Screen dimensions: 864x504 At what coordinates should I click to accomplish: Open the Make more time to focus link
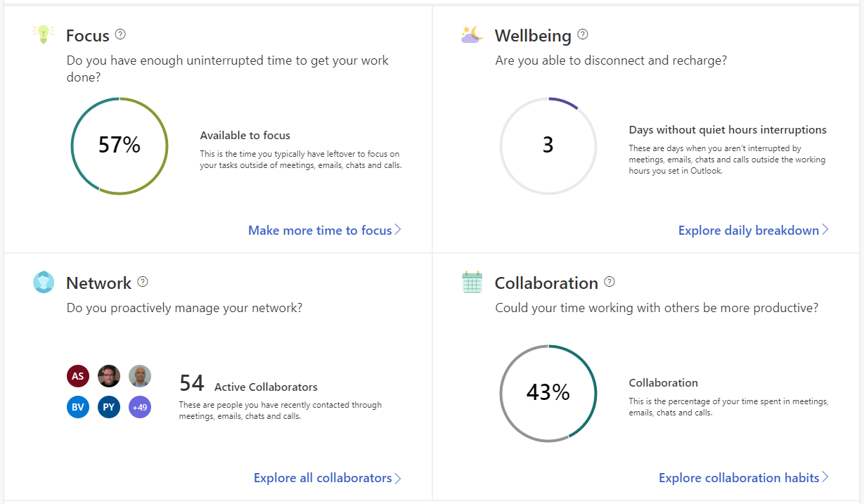point(320,231)
